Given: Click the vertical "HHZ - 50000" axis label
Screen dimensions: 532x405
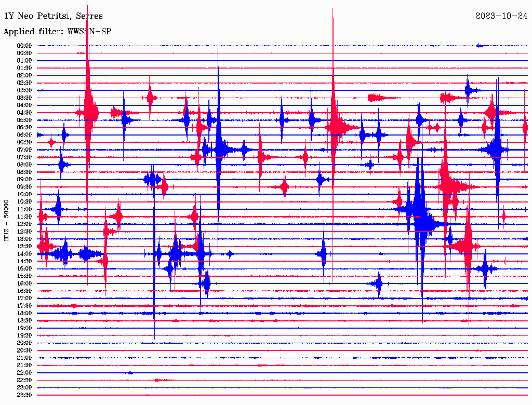Looking at the screenshot, I should pos(7,219).
